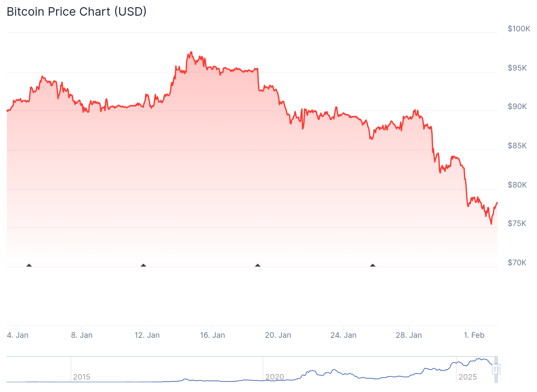Grab the navigator range handle icon

(x=496, y=369)
